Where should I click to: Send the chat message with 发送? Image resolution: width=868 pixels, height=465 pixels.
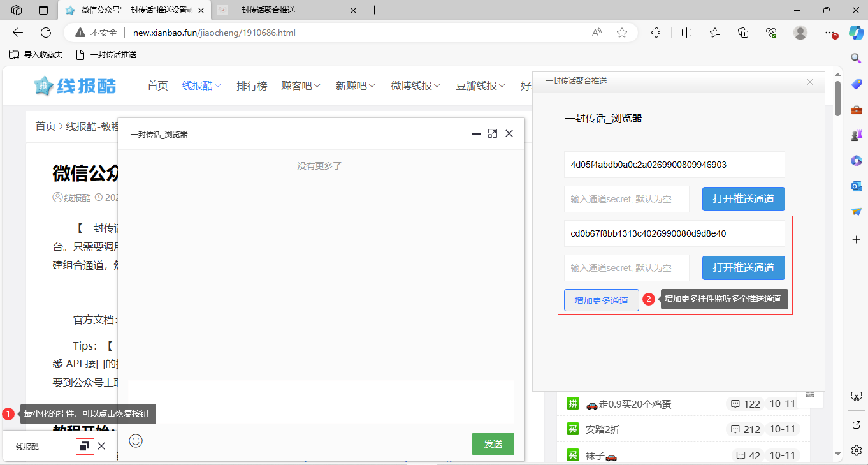[493, 444]
